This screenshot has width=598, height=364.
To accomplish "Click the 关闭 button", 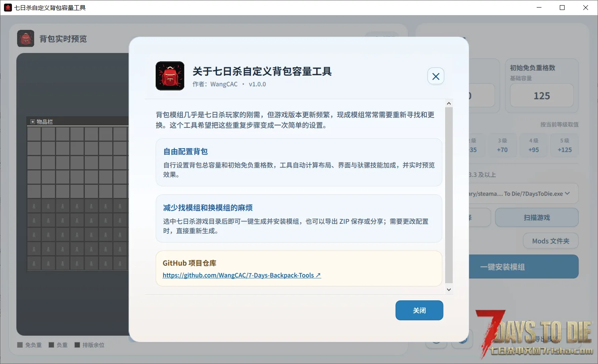I will [x=419, y=310].
